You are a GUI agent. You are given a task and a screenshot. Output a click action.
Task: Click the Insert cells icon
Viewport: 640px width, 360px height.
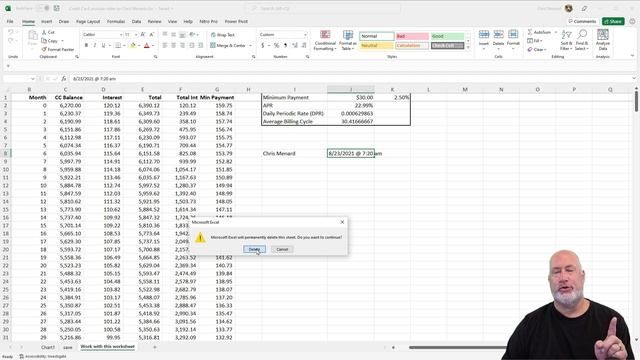pos(484,35)
